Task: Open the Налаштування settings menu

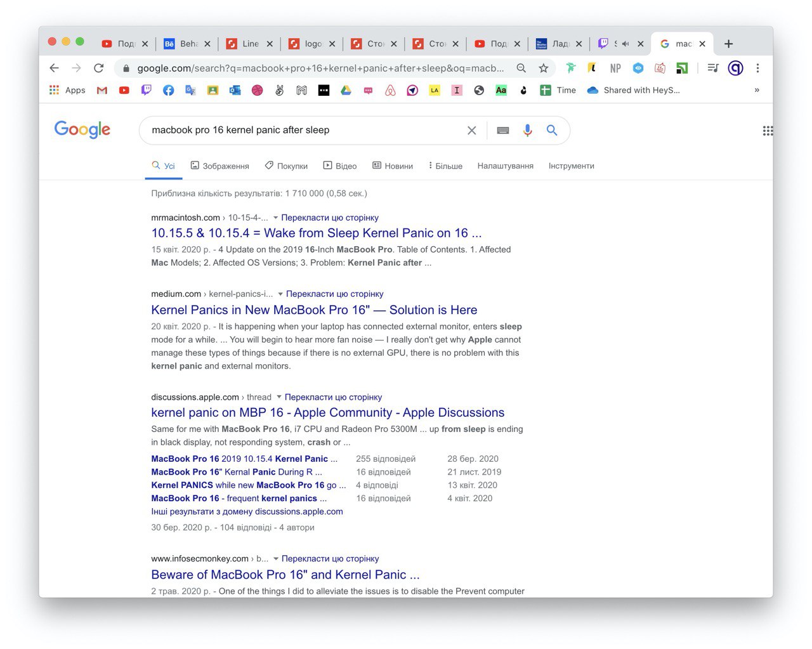Action: tap(506, 166)
